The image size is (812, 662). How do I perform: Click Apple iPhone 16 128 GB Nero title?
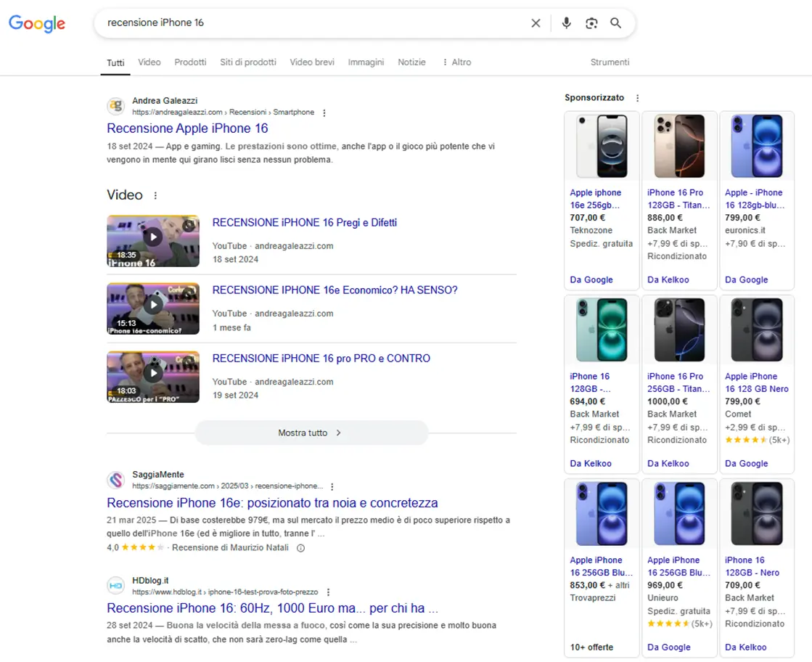coord(757,383)
